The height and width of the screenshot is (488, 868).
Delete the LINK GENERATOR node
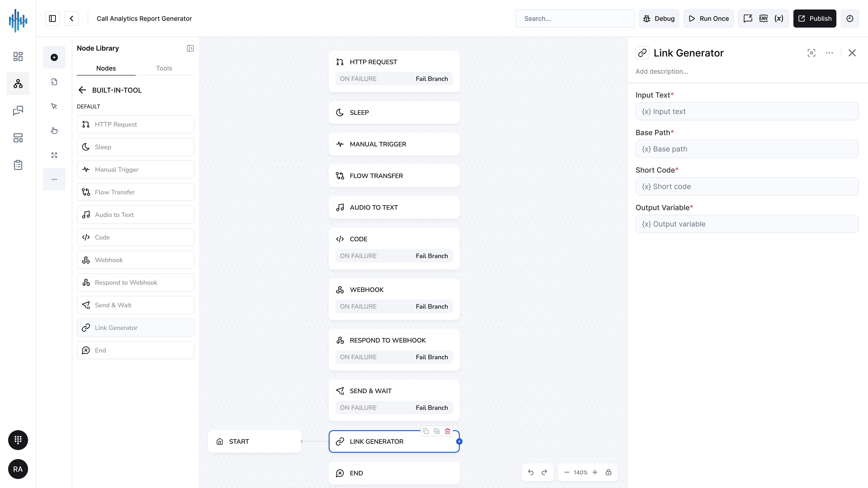[x=447, y=431]
